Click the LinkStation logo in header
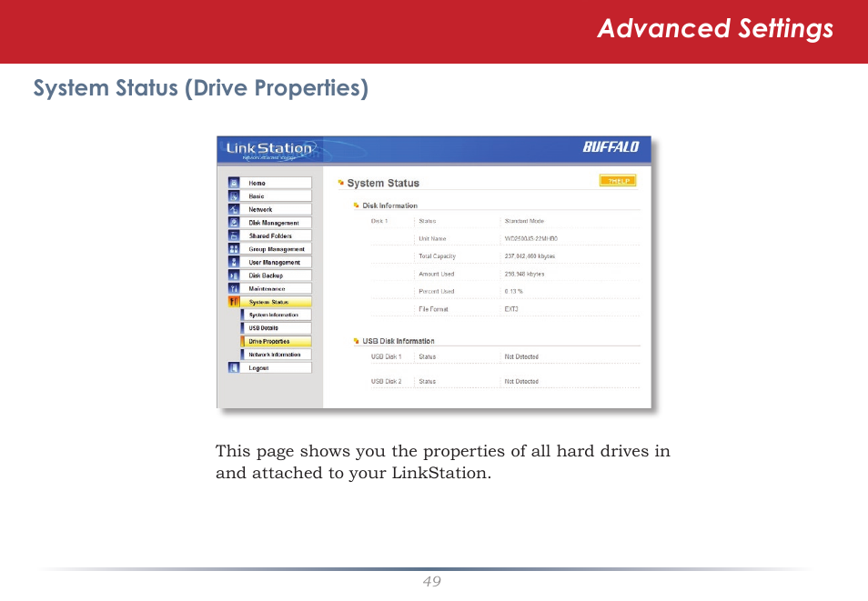 [269, 150]
